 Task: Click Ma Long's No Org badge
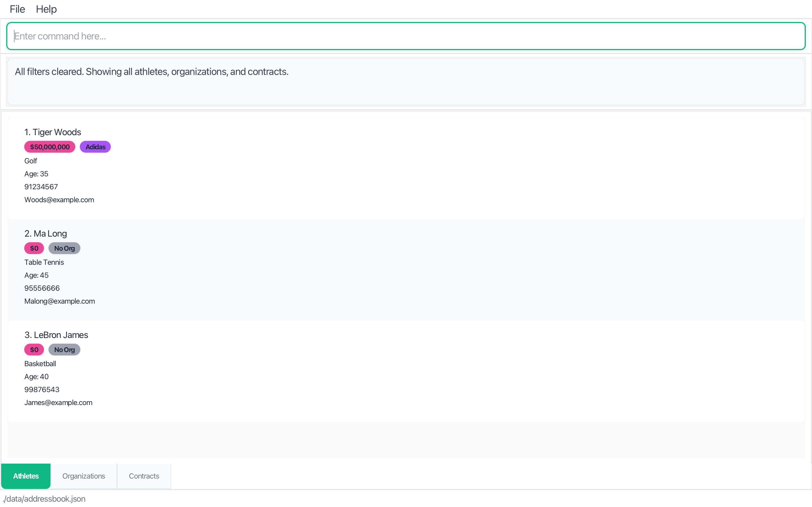point(64,248)
